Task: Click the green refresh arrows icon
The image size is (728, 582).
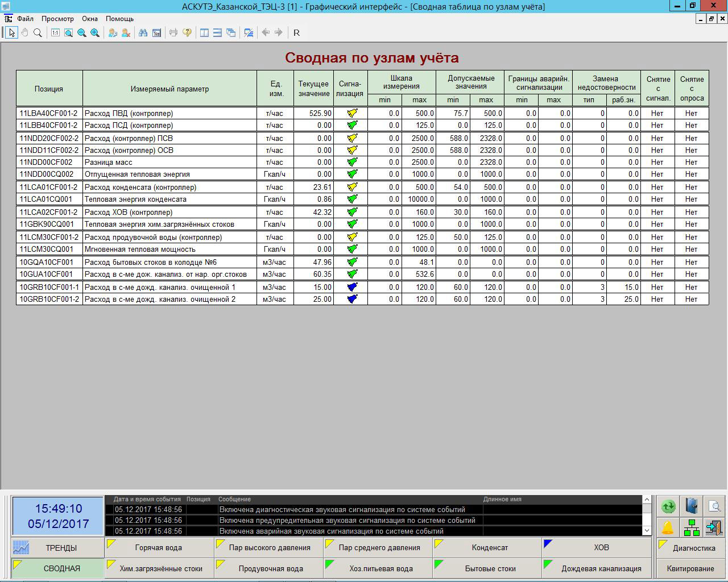Action: (668, 506)
